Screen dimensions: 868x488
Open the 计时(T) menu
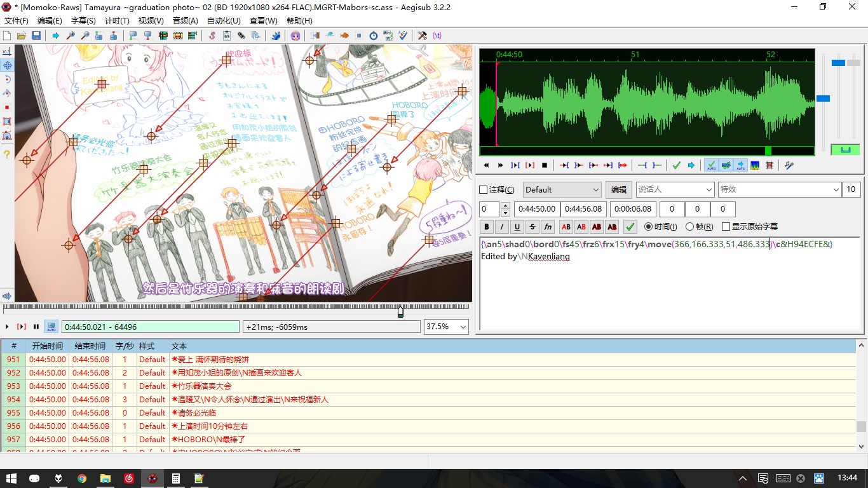(117, 21)
